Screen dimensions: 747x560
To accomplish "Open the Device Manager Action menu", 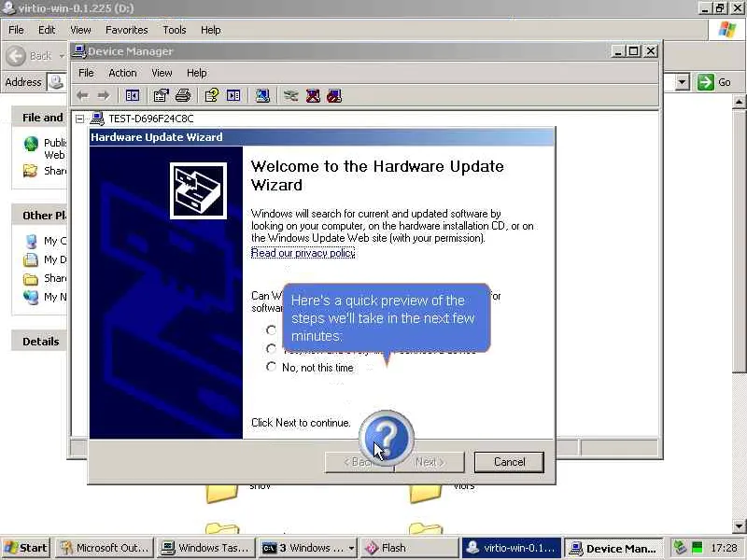I will pyautogui.click(x=122, y=73).
